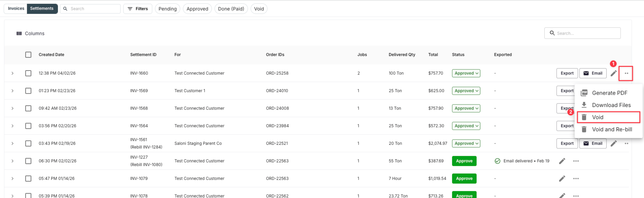Click the edit pencil for INV-1561 row
644x198 pixels.
click(613, 143)
